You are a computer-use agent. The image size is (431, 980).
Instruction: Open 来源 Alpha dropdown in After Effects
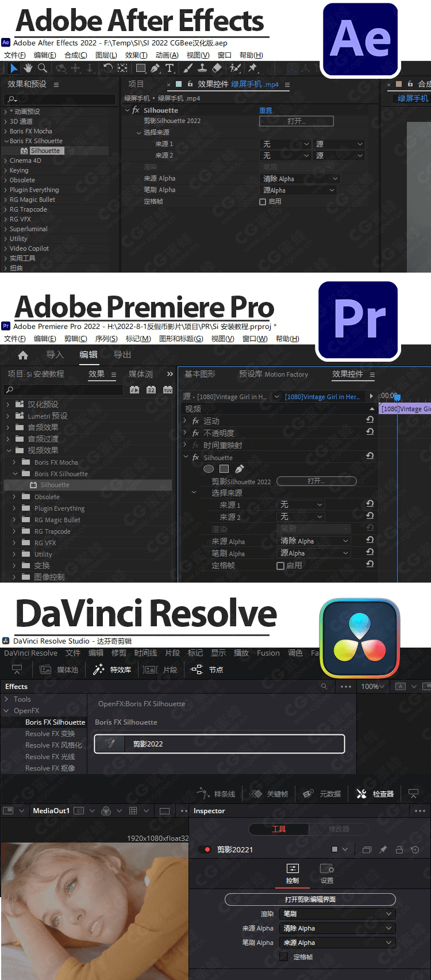tap(301, 179)
